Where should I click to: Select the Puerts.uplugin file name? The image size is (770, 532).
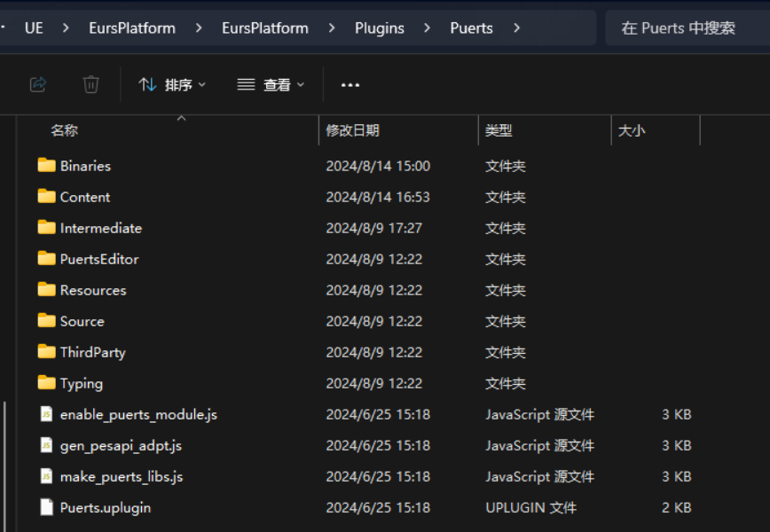pos(105,507)
